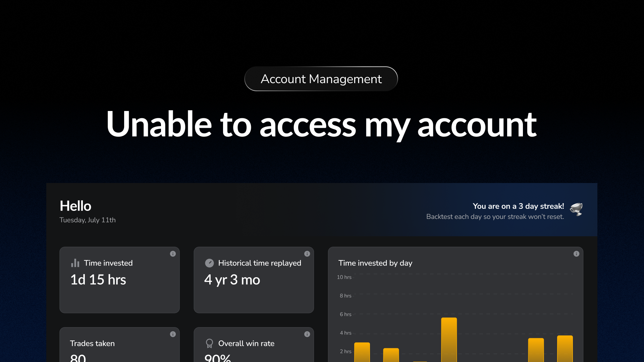This screenshot has width=644, height=362.
Task: Click the Trades taken card title
Action: click(x=92, y=343)
